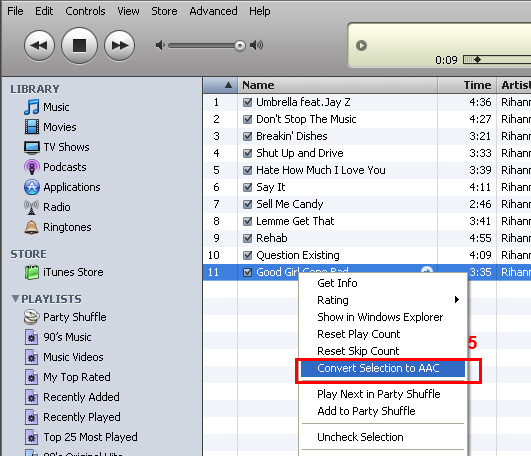531x456 pixels.
Task: Uncheck the Say It track checkbox
Action: 248,187
